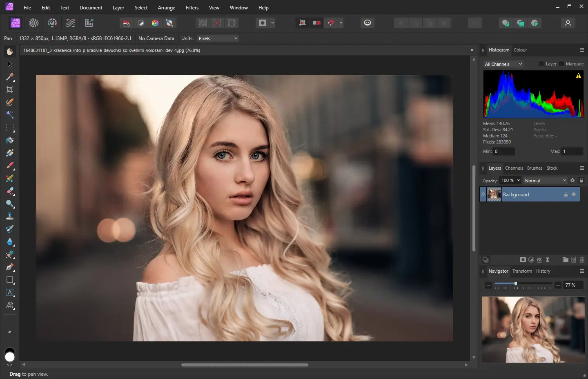Open the Normal blend mode dropdown
Viewport: 588px width, 379px height.
(x=545, y=180)
